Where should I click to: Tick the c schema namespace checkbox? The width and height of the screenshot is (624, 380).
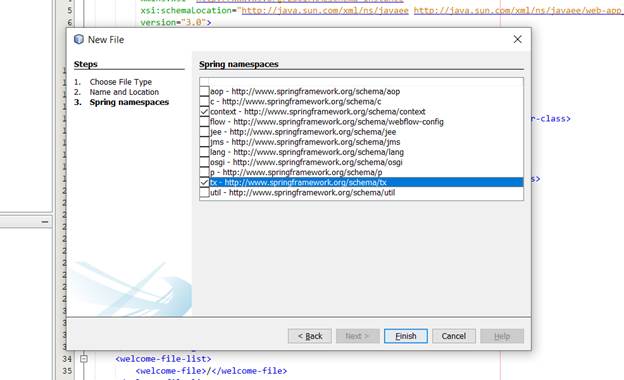pos(204,101)
